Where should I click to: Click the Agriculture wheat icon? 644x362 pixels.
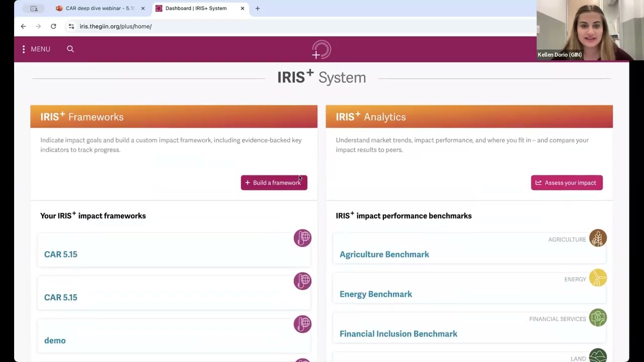598,238
